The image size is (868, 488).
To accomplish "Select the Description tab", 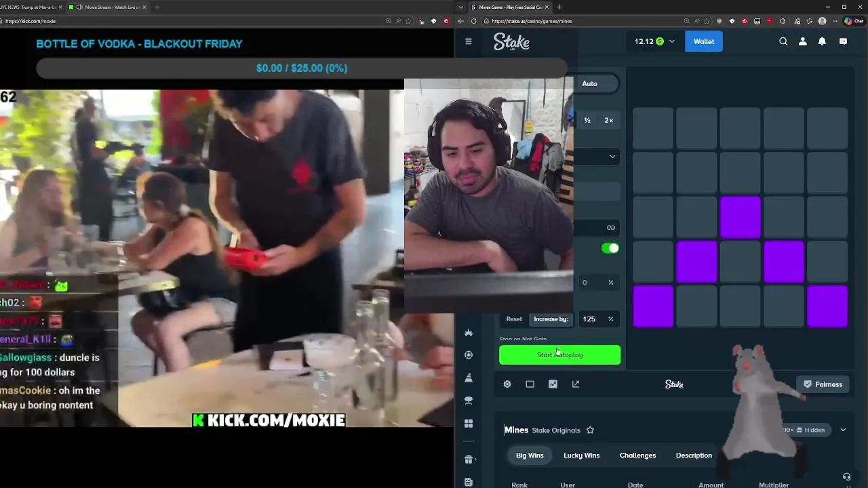I will 694,455.
